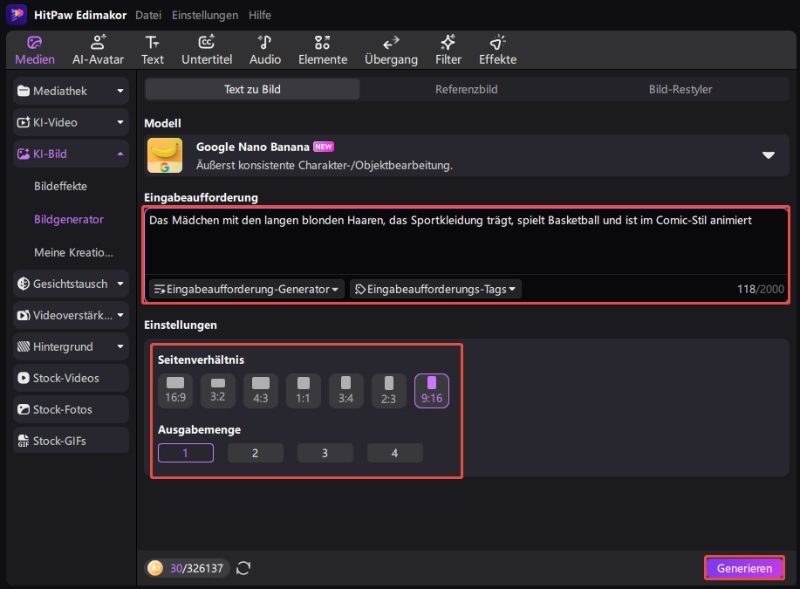Expand the Eingabeaufforderungs-Tags dropdown
The width and height of the screenshot is (800, 589).
[x=435, y=289]
